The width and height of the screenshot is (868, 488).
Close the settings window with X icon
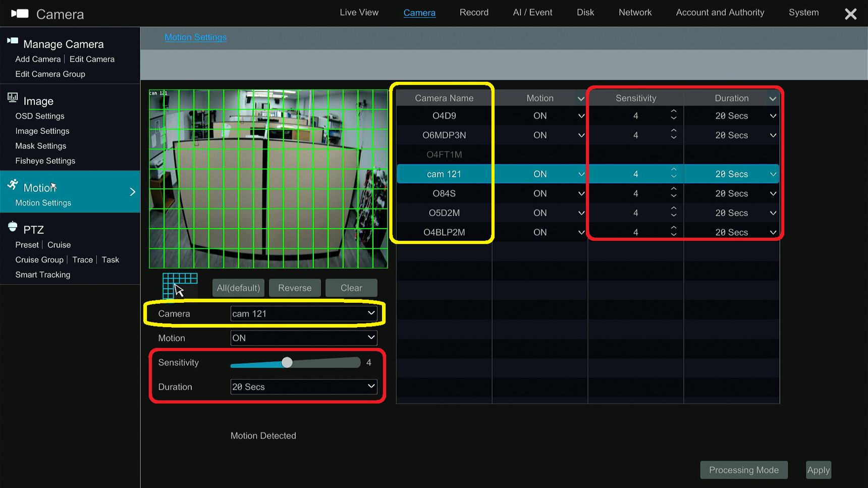pos(850,14)
